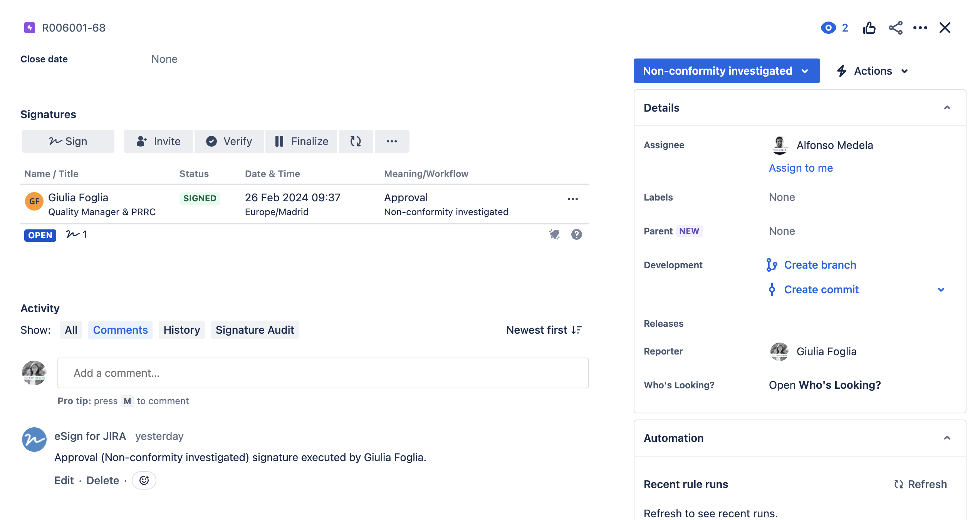Open Giulia Foglia signature row options
Image resolution: width=980 pixels, height=520 pixels.
[x=572, y=199]
